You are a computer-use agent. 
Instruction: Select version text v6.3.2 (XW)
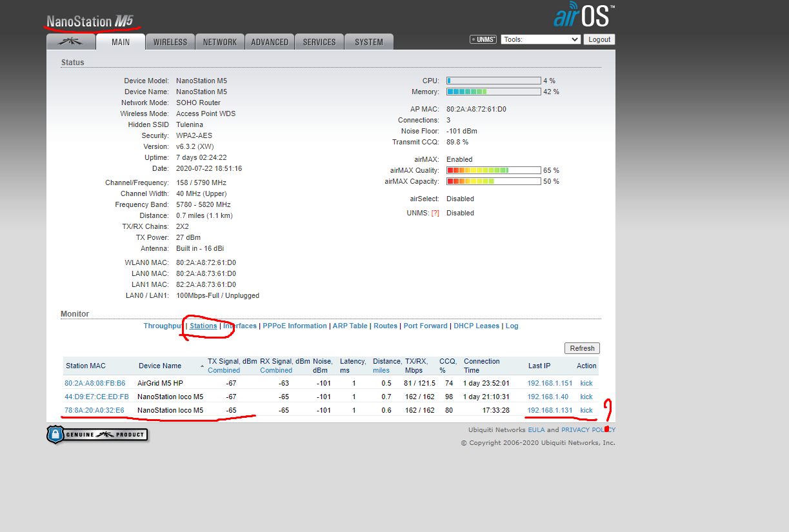point(195,146)
